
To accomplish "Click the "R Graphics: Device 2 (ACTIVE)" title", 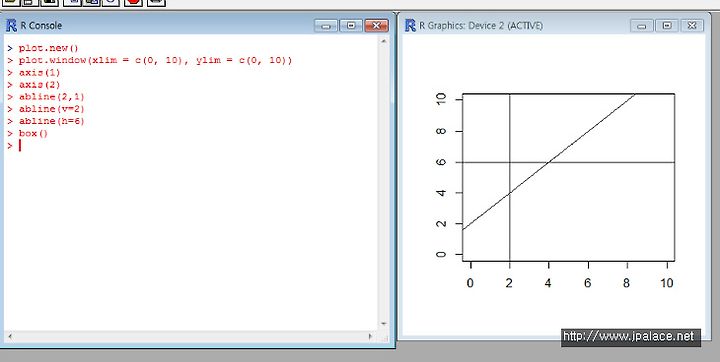I will click(481, 26).
